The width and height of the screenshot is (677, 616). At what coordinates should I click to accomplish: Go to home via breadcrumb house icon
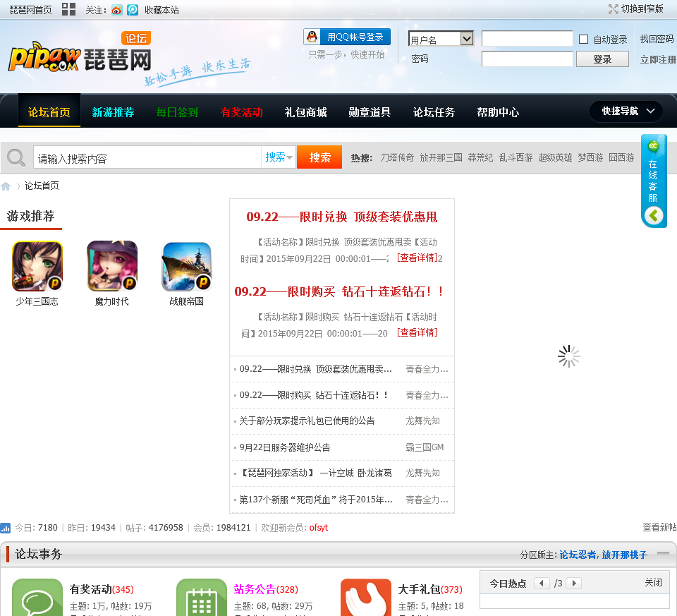click(6, 186)
